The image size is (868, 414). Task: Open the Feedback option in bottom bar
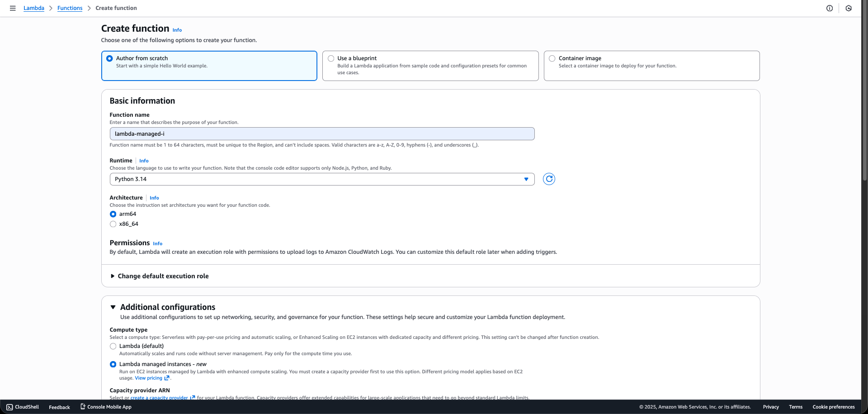pyautogui.click(x=59, y=407)
